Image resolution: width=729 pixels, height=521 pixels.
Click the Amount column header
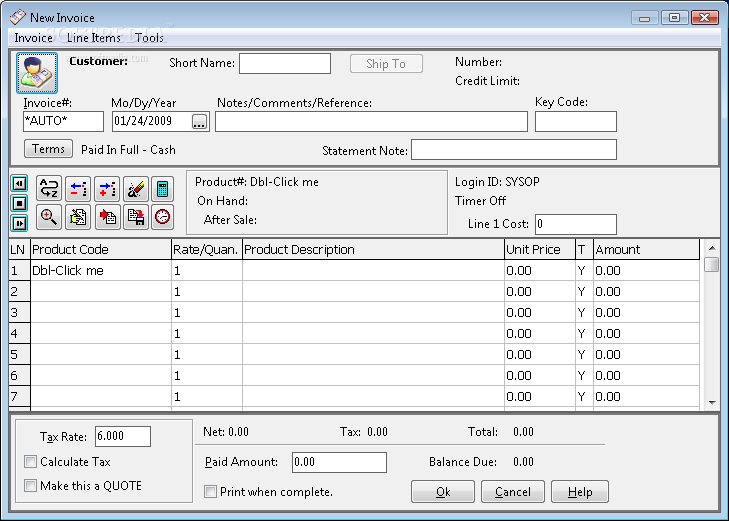click(646, 250)
